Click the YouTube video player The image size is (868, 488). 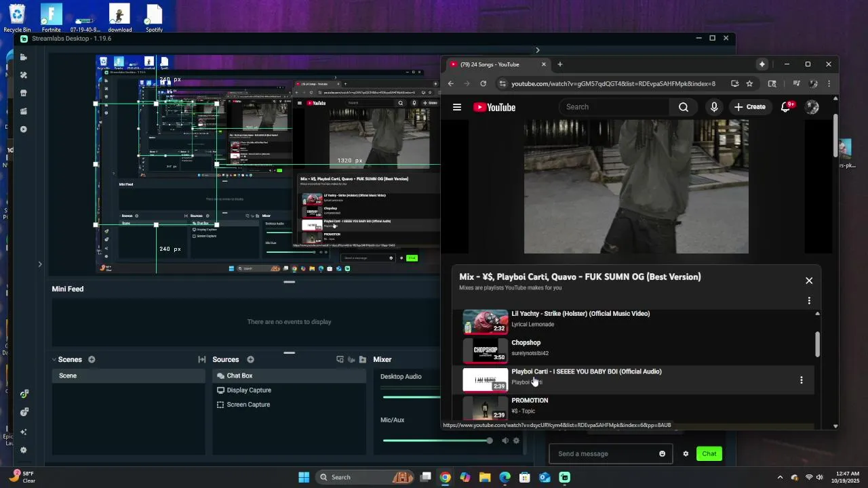pos(636,187)
